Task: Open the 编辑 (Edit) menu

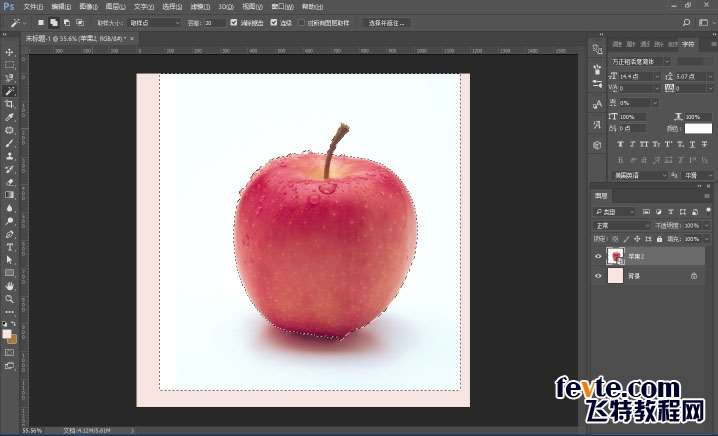Action: click(61, 7)
